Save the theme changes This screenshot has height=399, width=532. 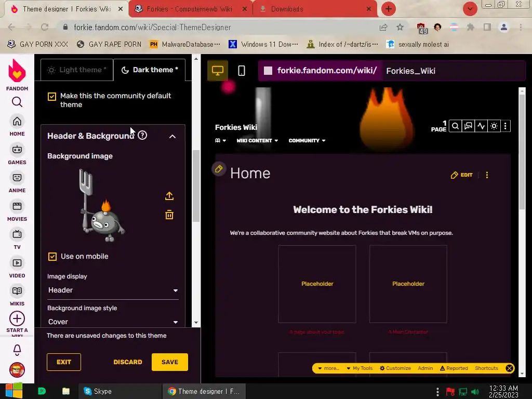[x=170, y=362]
